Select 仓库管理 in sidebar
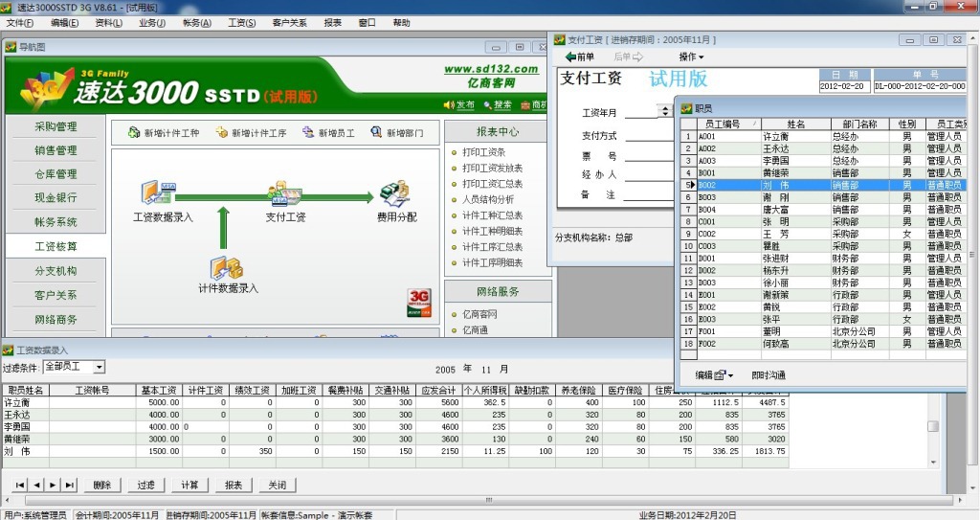980x520 pixels. (x=56, y=174)
